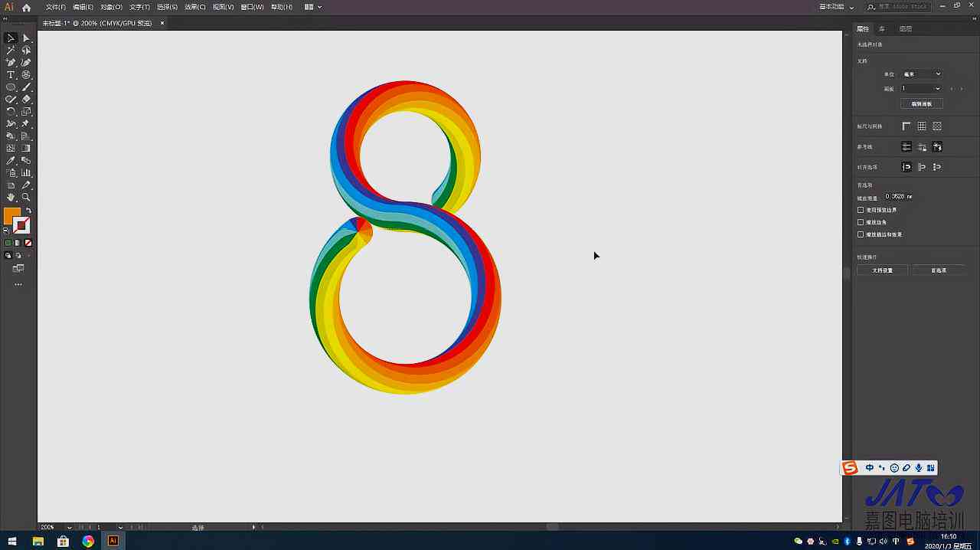Select the Eraser tool
Image resolution: width=980 pixels, height=550 pixels.
[x=26, y=99]
